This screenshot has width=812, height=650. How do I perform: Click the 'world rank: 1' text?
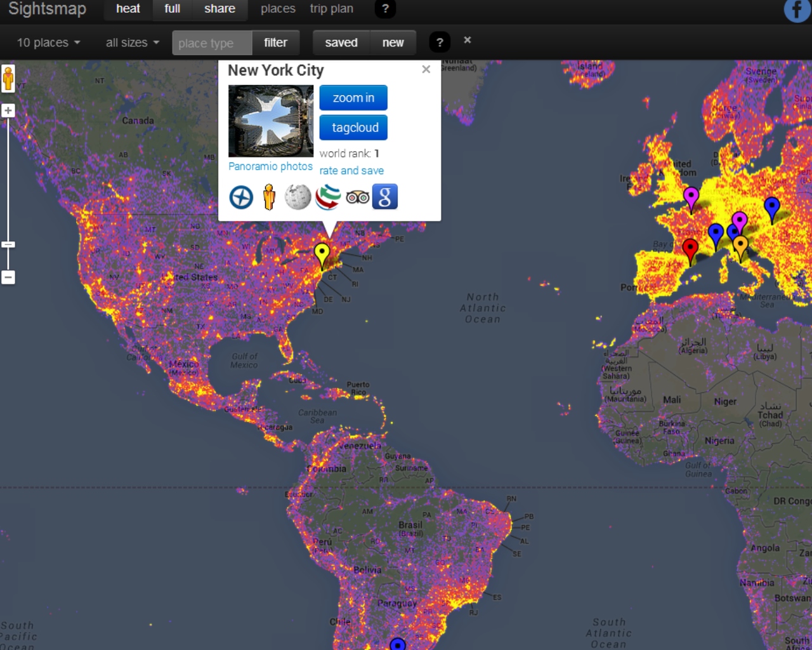click(x=350, y=154)
